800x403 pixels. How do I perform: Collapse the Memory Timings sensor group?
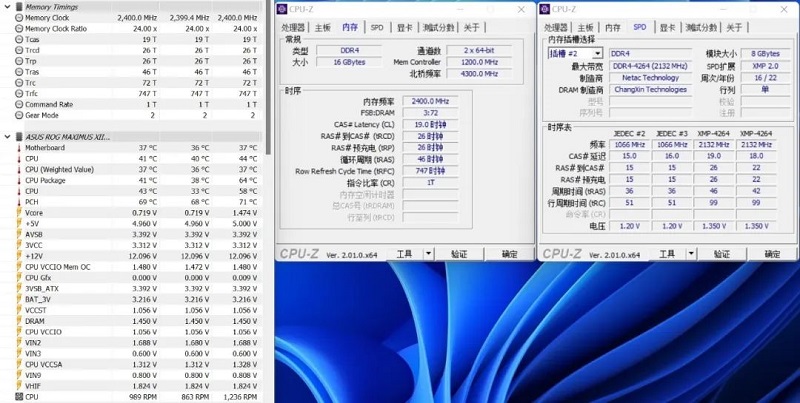(x=7, y=7)
